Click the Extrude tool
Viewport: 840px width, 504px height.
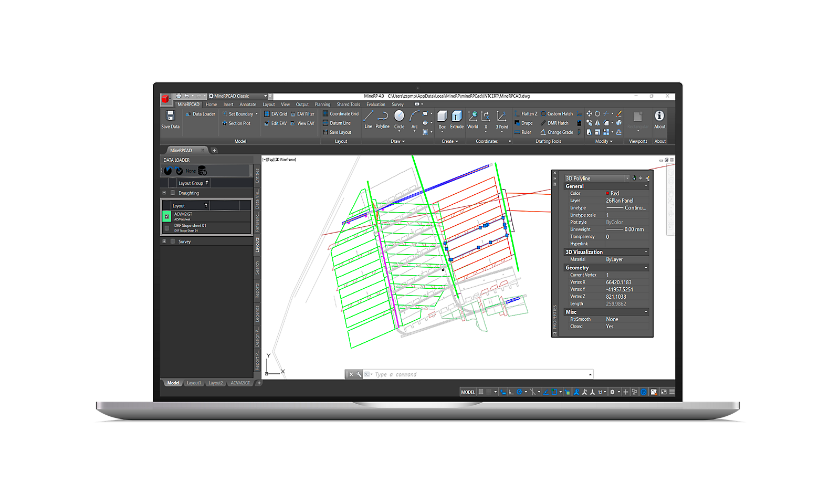coord(457,119)
